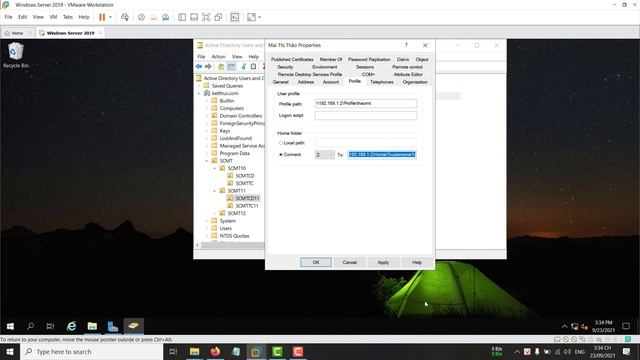Open VMware File menu
The image size is (640, 360).
click(8, 17)
